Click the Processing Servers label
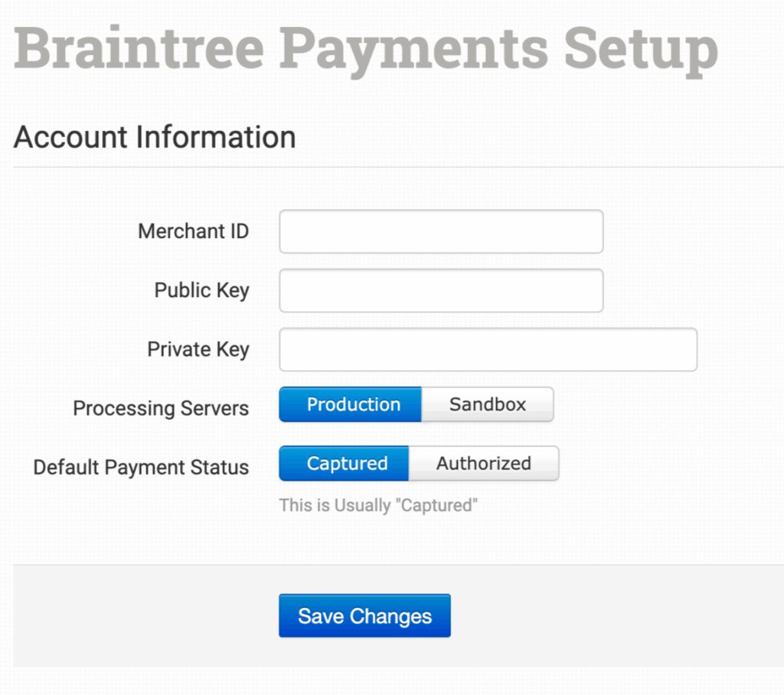The width and height of the screenshot is (784, 695). [x=161, y=408]
